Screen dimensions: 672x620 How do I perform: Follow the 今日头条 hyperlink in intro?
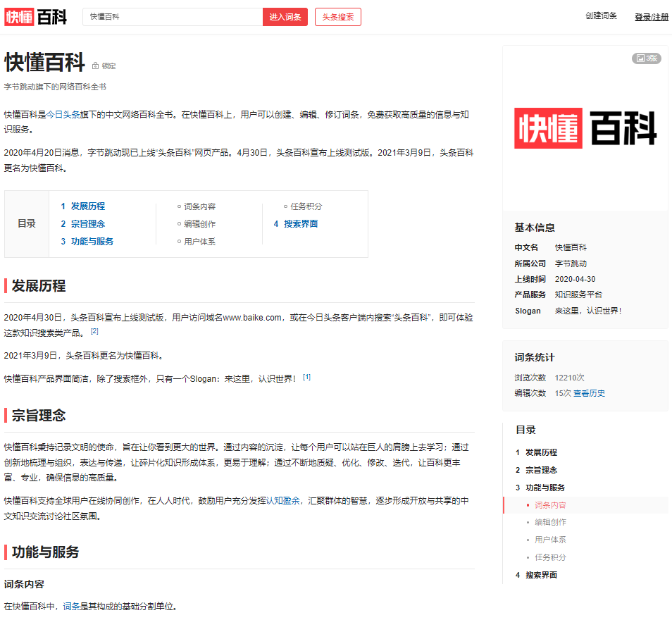pyautogui.click(x=63, y=114)
